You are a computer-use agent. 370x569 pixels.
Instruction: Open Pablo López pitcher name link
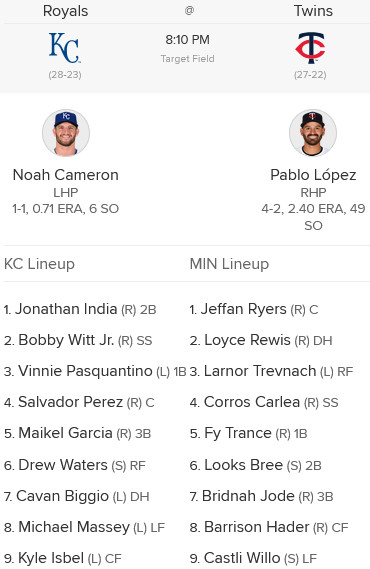(313, 175)
